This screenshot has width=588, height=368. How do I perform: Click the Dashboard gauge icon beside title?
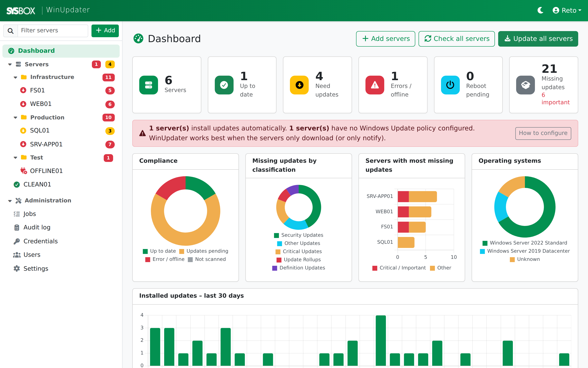coord(138,39)
